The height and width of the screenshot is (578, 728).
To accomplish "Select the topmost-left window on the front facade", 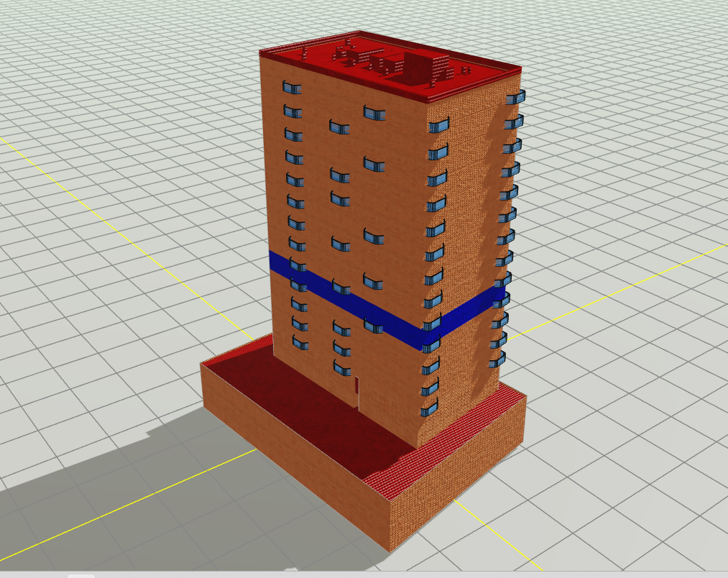I will [291, 88].
